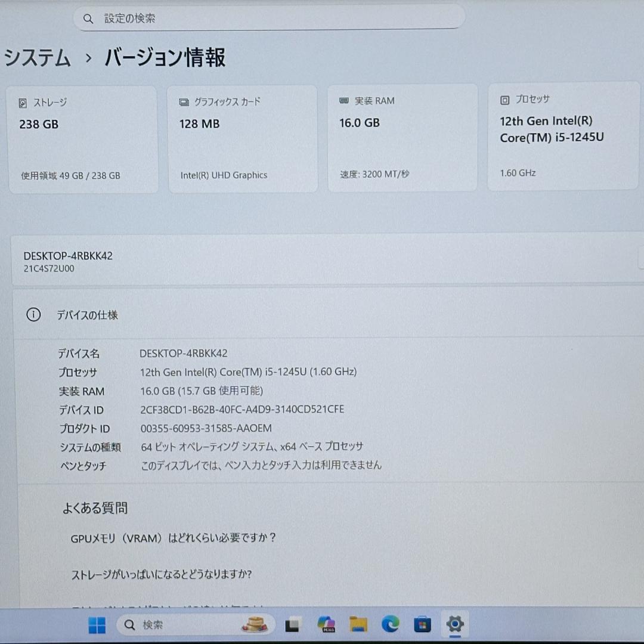Click the DESKTOP-4RBKK42 device name header

coord(68,256)
